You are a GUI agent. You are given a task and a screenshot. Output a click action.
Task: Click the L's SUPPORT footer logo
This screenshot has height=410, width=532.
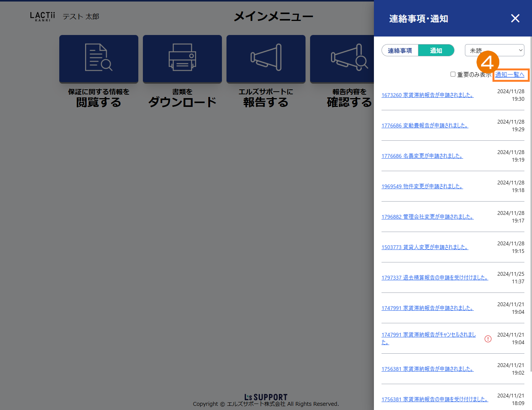pos(266,397)
